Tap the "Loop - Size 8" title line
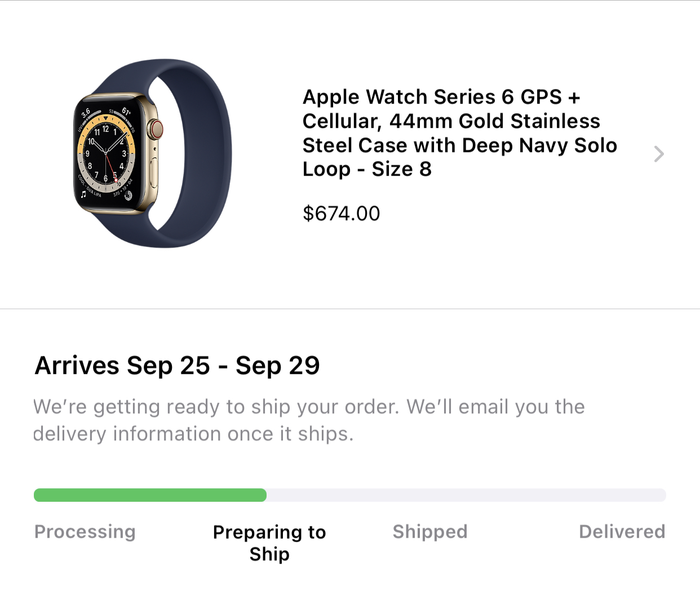Image resolution: width=700 pixels, height=593 pixels. pos(367,169)
